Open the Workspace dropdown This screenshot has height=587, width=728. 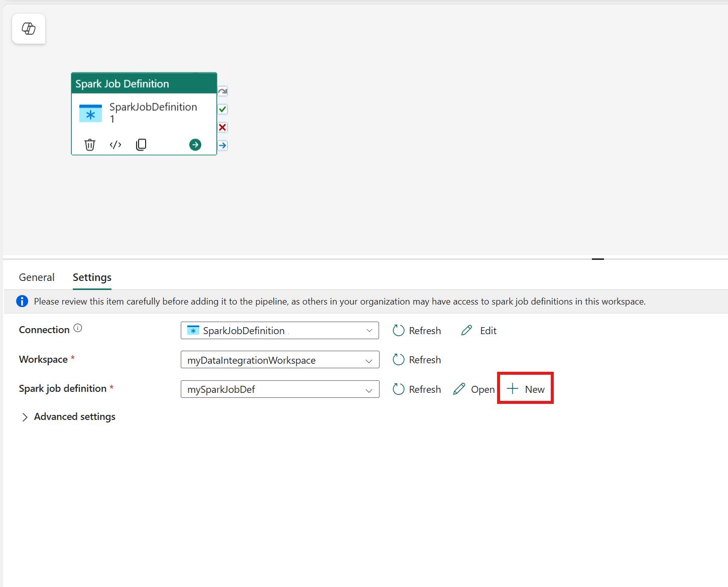(x=280, y=360)
